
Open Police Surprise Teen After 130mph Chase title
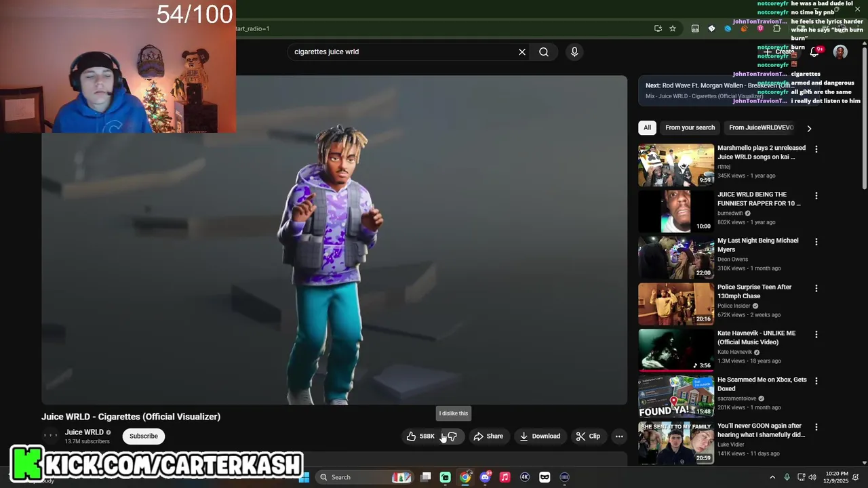click(755, 291)
